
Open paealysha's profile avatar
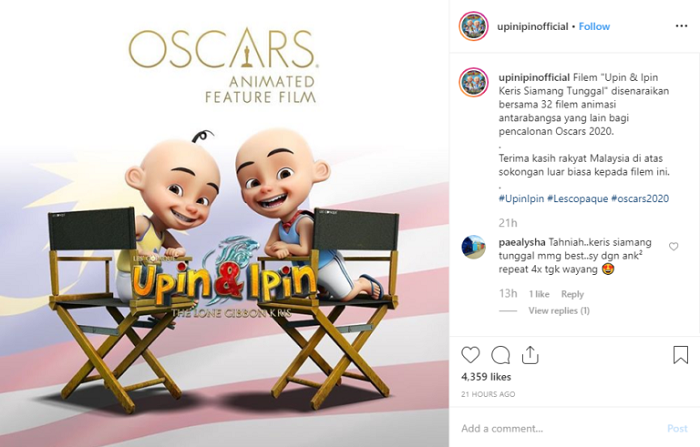pos(473,247)
